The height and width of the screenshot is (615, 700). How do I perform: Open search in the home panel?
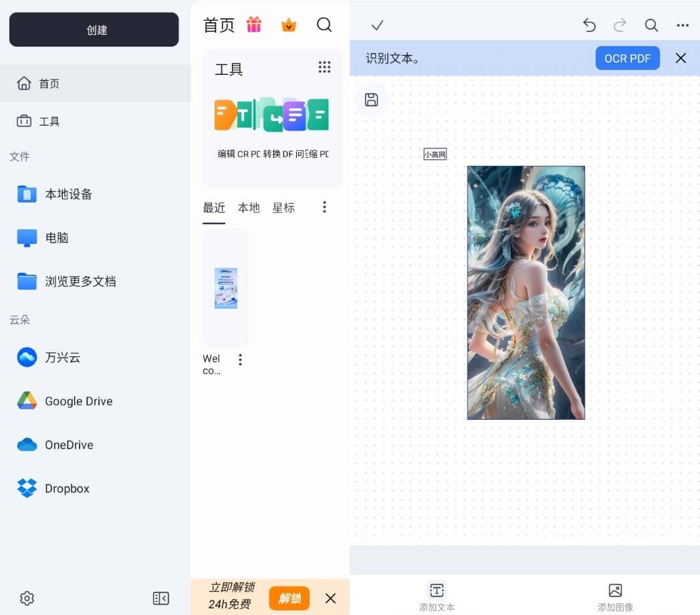(324, 25)
